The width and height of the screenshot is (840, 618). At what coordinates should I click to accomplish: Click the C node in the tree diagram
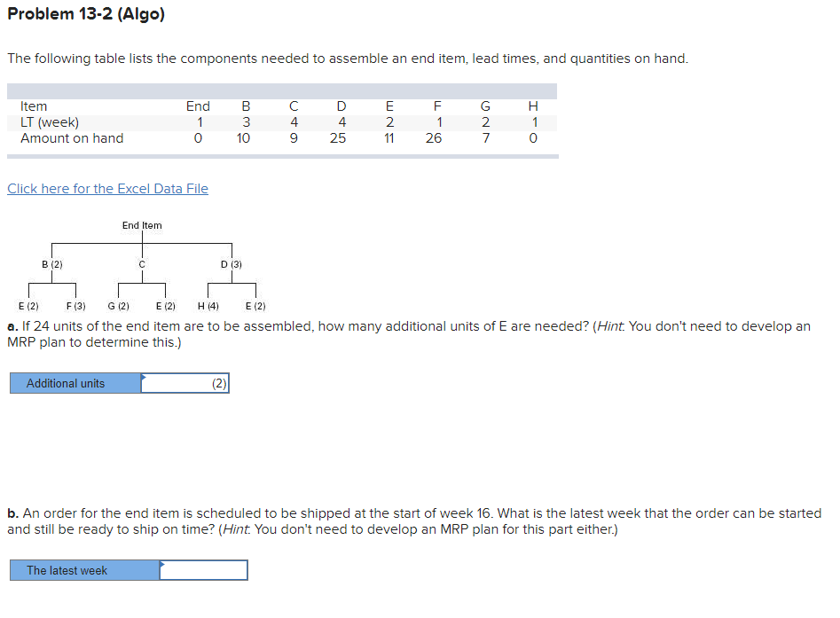[141, 263]
